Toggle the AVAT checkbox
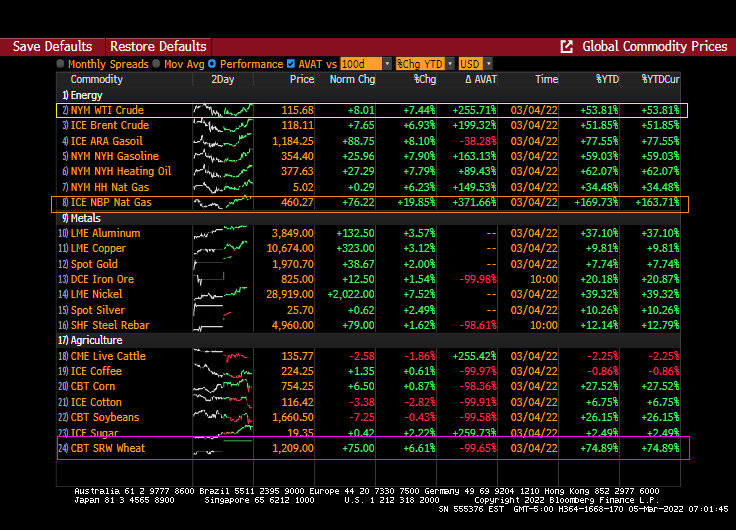 coord(291,64)
